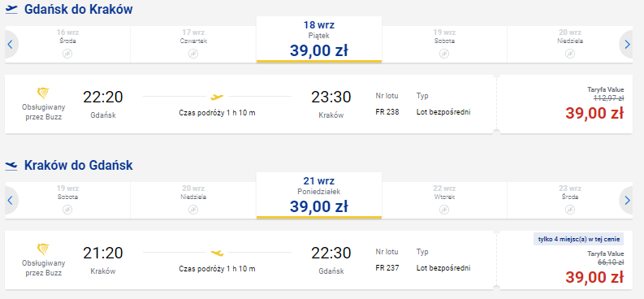This screenshot has height=299, width=644.
Task: Click no-flight icon under 16 wrz Środa
Action: pyautogui.click(x=67, y=54)
